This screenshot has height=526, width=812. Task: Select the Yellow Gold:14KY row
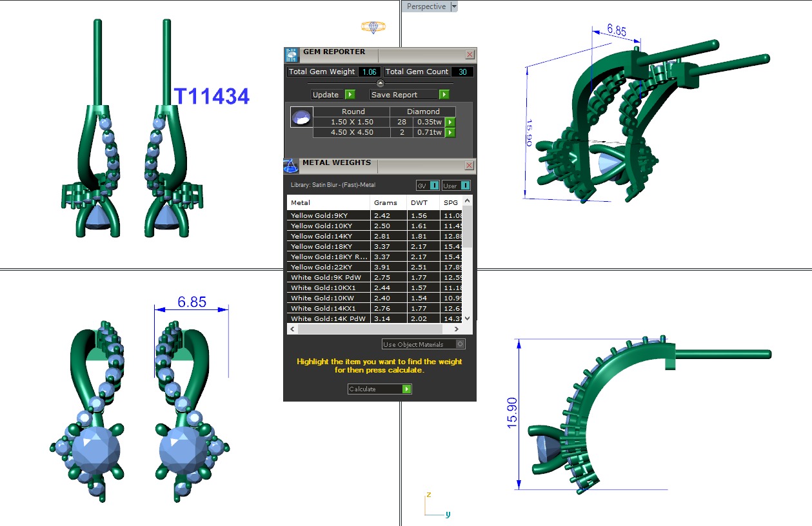pyautogui.click(x=328, y=237)
